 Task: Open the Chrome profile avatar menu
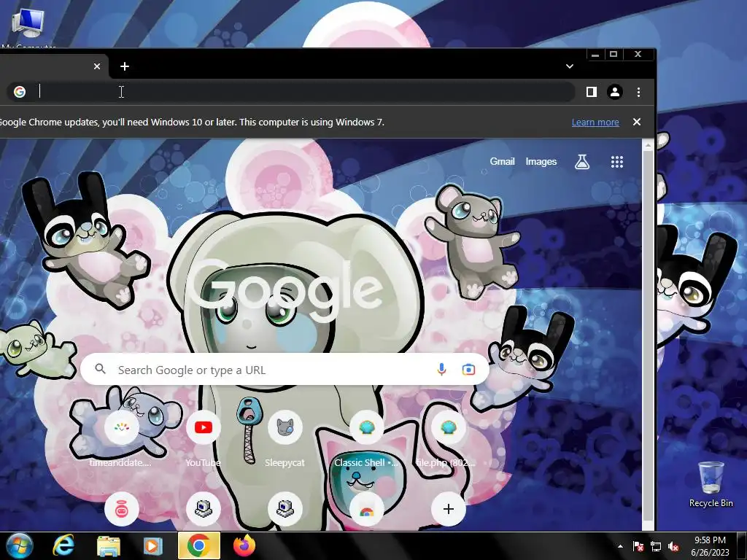tap(614, 92)
